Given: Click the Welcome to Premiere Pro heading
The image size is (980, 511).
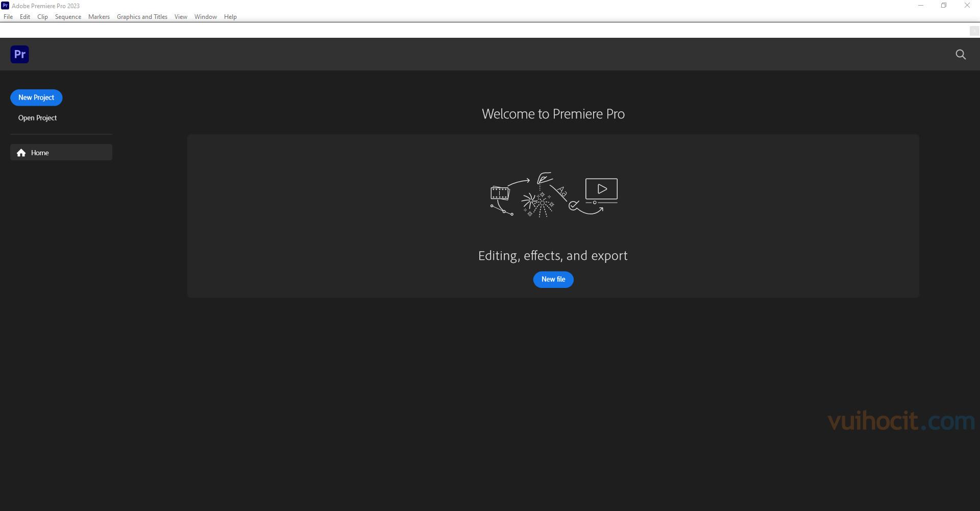Looking at the screenshot, I should [553, 114].
